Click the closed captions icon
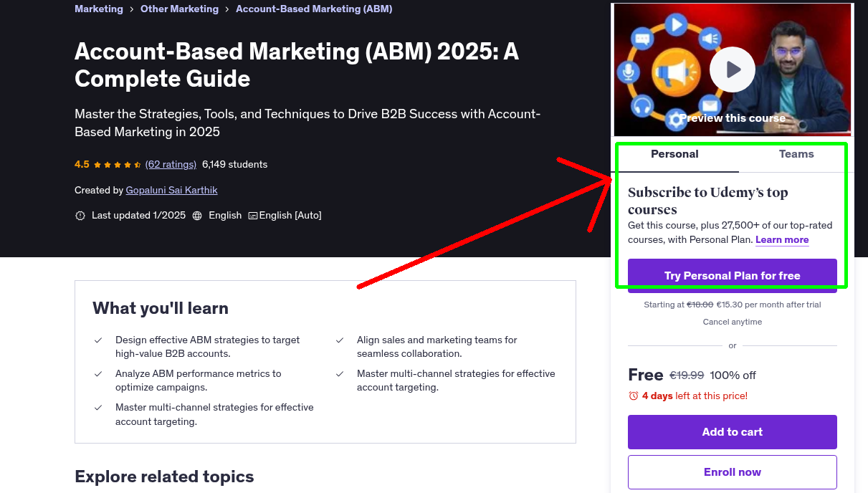The width and height of the screenshot is (868, 493). (x=253, y=216)
